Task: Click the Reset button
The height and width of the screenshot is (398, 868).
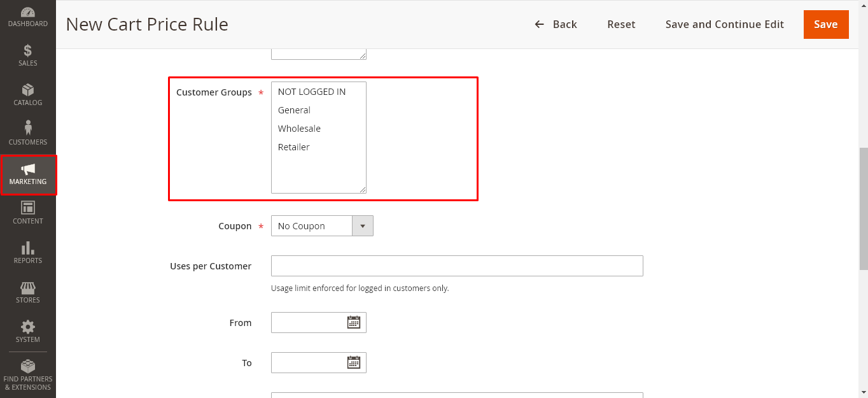Action: [x=621, y=24]
